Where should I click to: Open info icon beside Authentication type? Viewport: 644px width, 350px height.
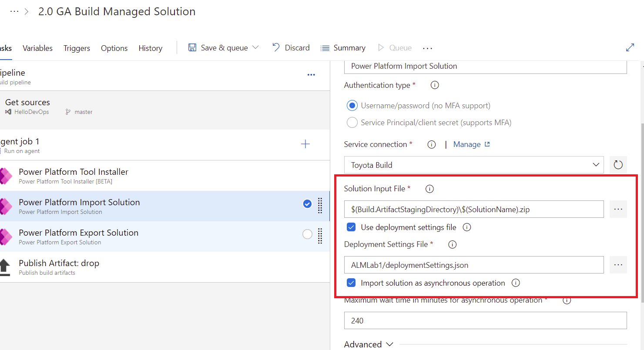click(x=434, y=85)
